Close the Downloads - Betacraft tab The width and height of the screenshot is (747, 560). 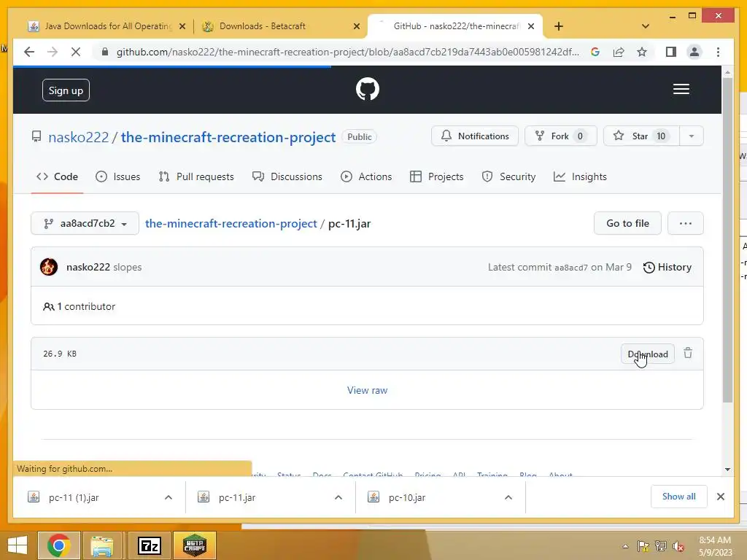(x=356, y=26)
